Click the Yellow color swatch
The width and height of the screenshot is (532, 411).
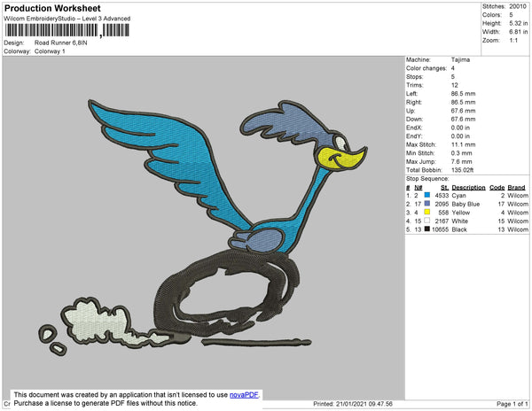click(x=427, y=212)
